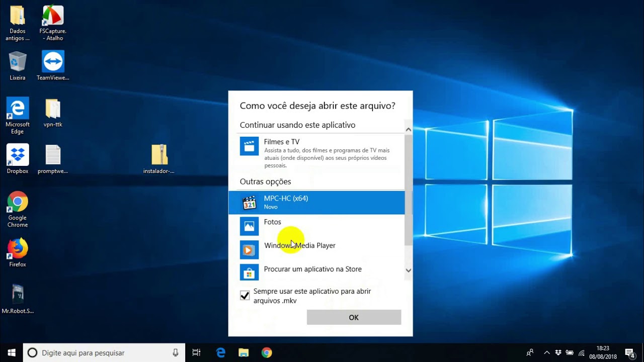Select Windows Media Player icon
This screenshot has width=644, height=362.
coord(249,250)
